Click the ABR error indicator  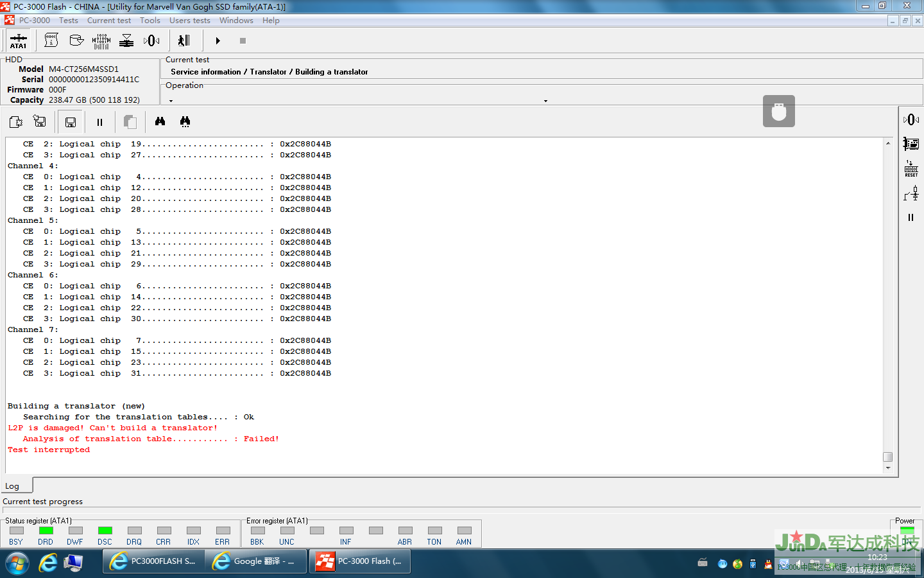pos(406,530)
